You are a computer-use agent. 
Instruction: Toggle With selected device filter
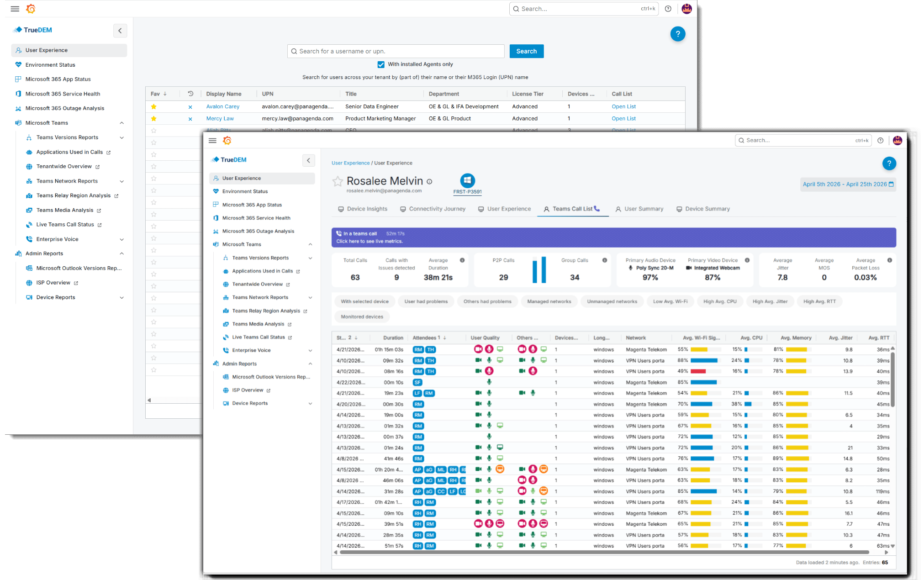point(364,302)
